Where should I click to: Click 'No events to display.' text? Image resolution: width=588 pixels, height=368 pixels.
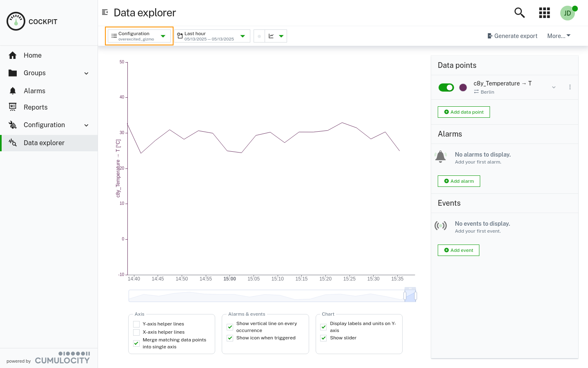483,224
